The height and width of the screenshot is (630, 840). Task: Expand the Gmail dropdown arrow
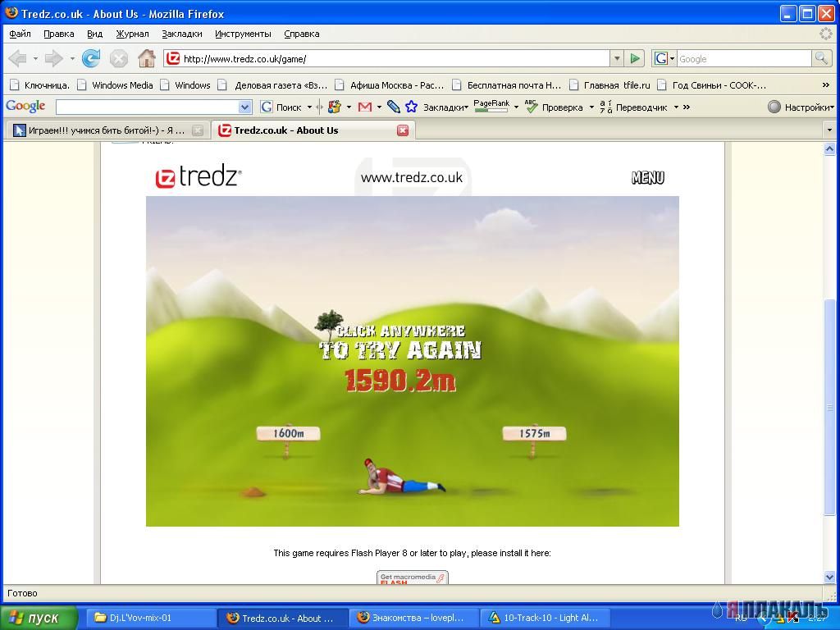(379, 107)
